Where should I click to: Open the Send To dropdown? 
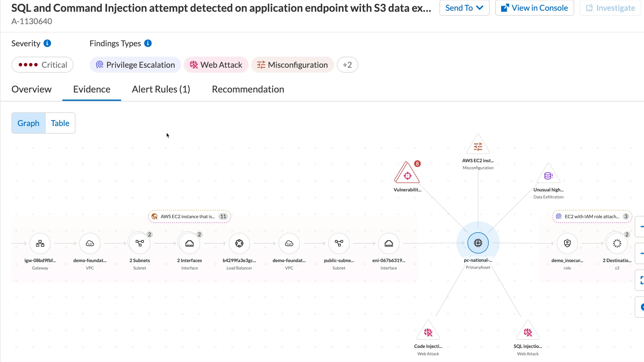(464, 8)
